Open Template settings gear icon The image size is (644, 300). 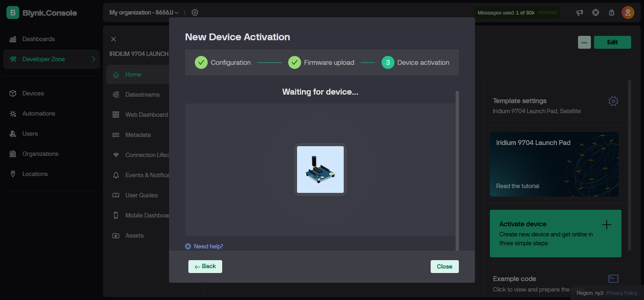point(613,101)
